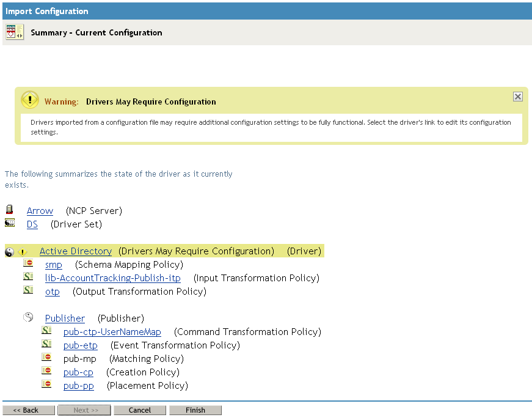The width and height of the screenshot is (532, 420).
Task: Open the Active Directory driver link
Action: coord(76,251)
